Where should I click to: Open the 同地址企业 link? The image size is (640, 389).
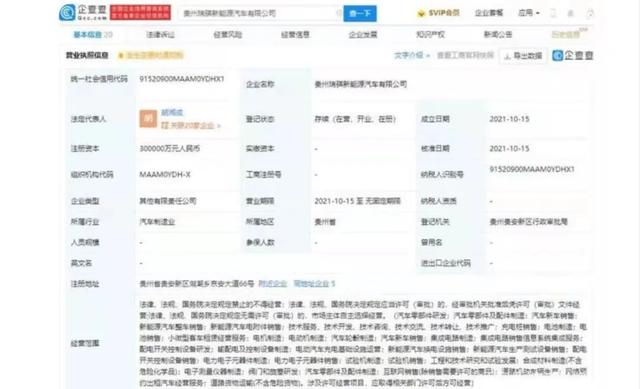[314, 283]
